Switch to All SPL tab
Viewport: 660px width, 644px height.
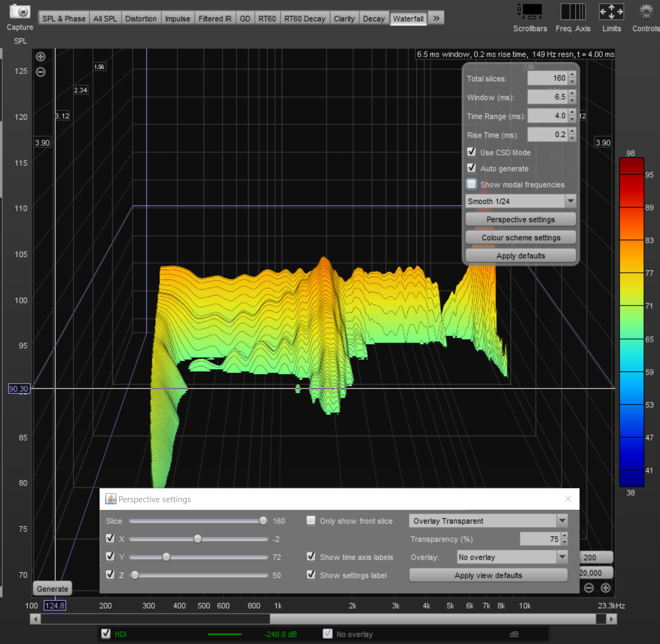point(105,19)
